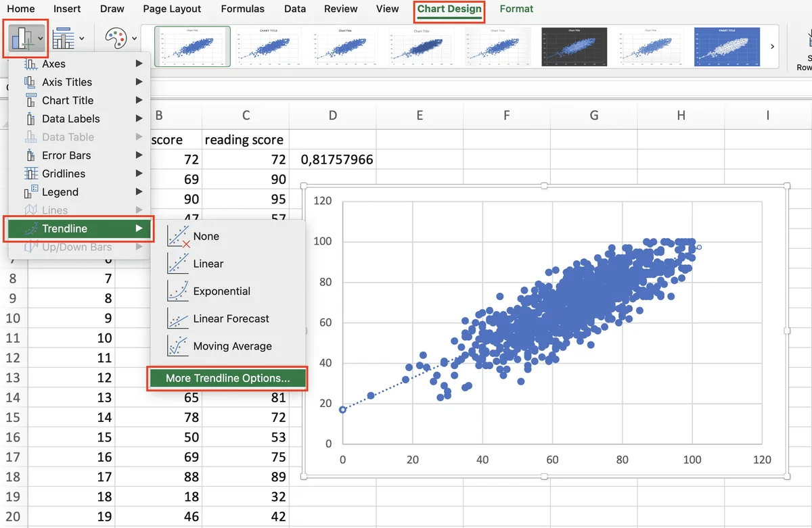The image size is (812, 528).
Task: Select the Page Layout tab
Action: [172, 9]
